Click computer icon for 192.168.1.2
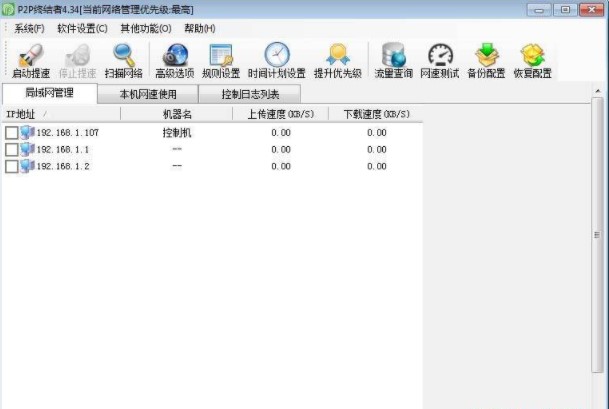609x409 pixels. (27, 166)
